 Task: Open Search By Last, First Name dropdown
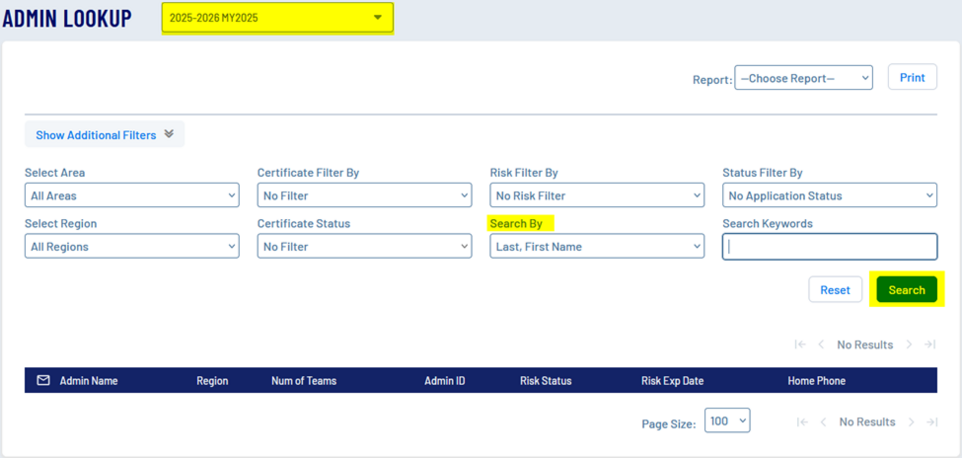tap(597, 247)
